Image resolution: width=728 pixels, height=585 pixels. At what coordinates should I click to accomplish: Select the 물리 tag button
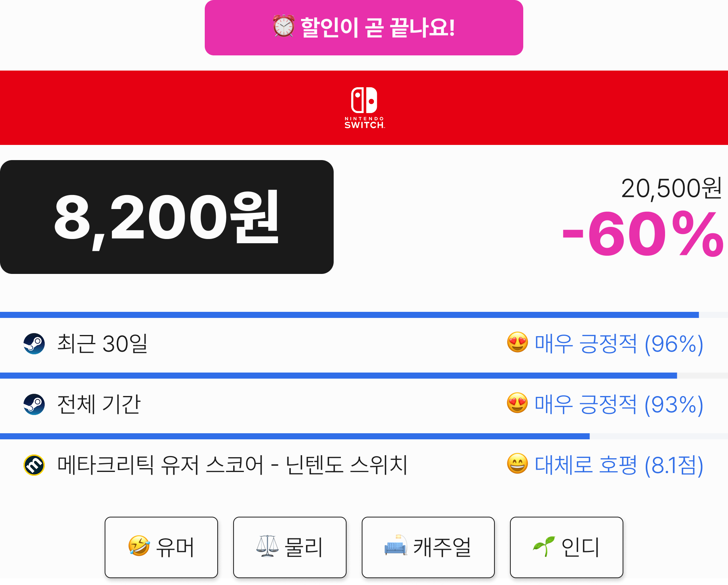point(290,547)
